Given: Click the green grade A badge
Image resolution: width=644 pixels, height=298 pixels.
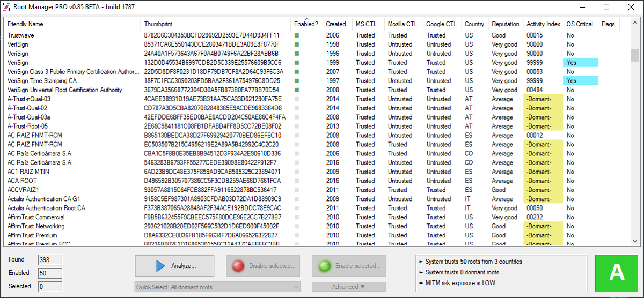Looking at the screenshot, I should click(x=617, y=273).
